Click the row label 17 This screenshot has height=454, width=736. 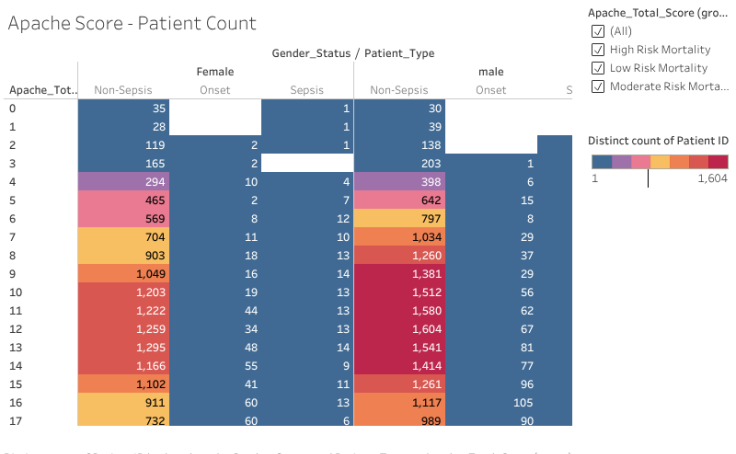tap(16, 420)
